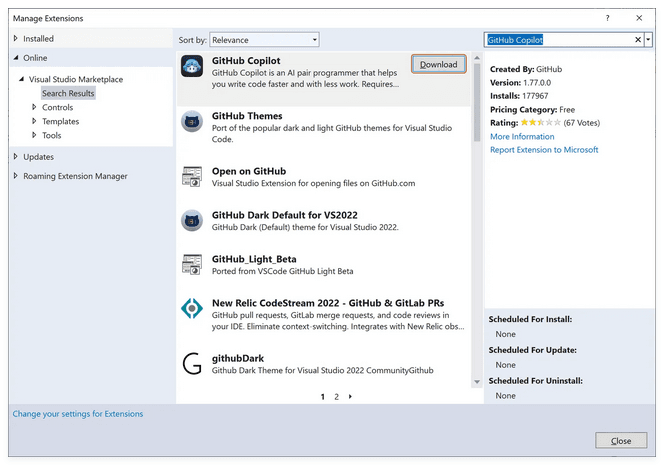Click the Open on GitHub extension icon
The width and height of the screenshot is (664, 466).
192,177
